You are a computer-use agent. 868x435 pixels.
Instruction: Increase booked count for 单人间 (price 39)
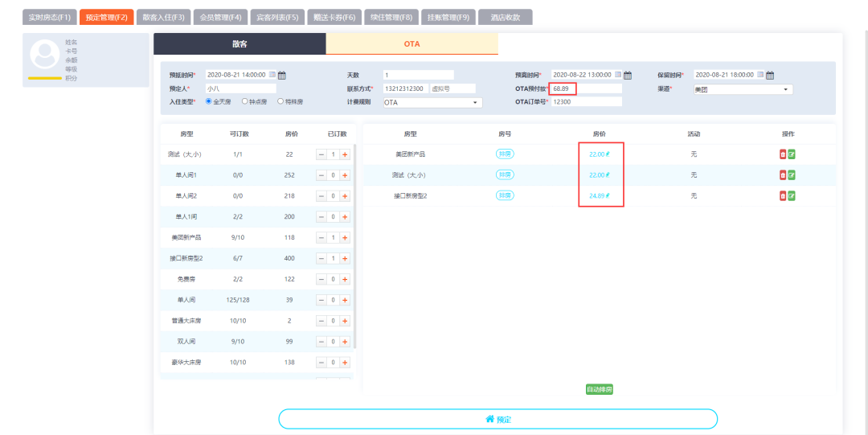click(x=345, y=301)
